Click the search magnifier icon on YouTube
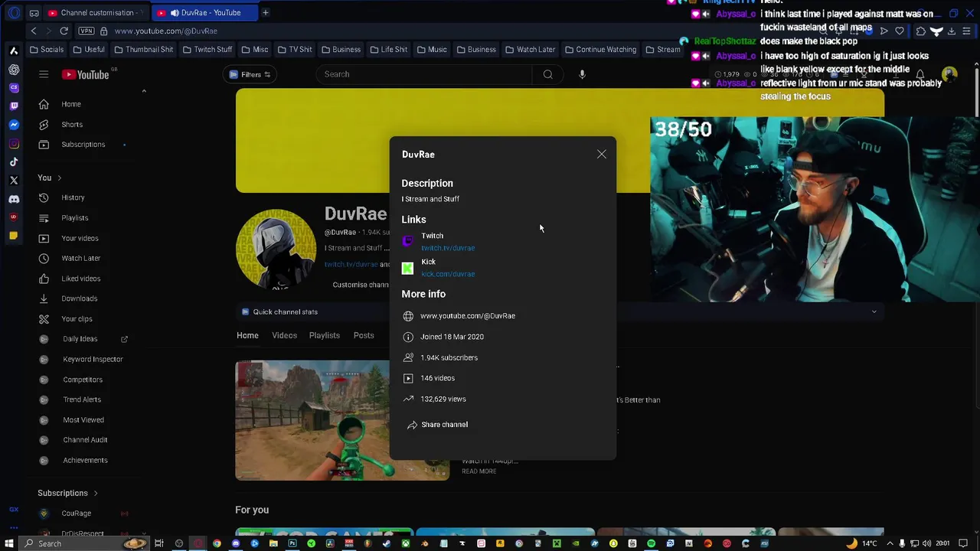The height and width of the screenshot is (551, 980). click(x=547, y=74)
